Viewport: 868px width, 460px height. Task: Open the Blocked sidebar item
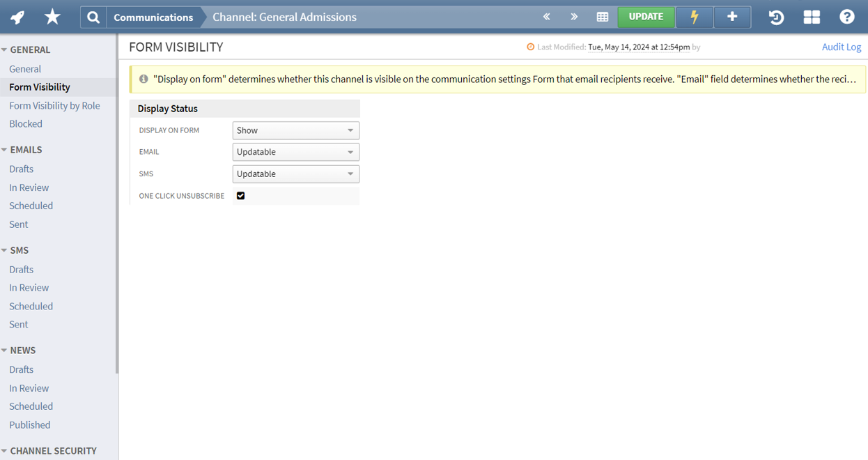coord(26,124)
